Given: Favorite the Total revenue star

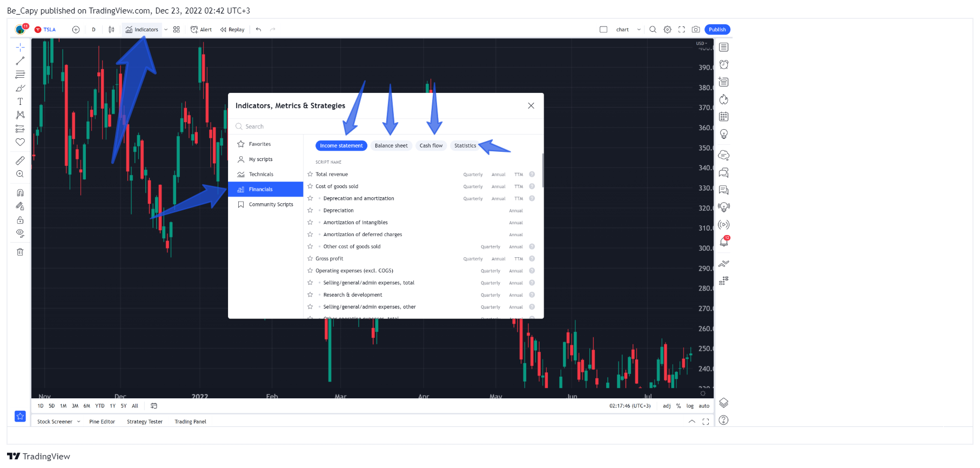Looking at the screenshot, I should [310, 175].
